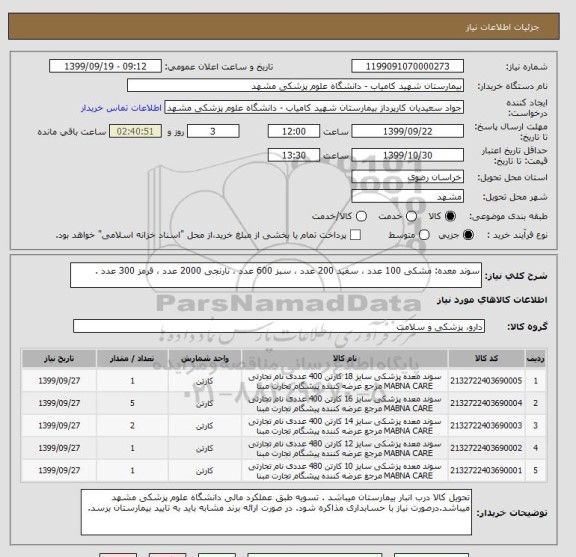
Task: Click the need number field 1199091070000273
Action: click(x=407, y=67)
